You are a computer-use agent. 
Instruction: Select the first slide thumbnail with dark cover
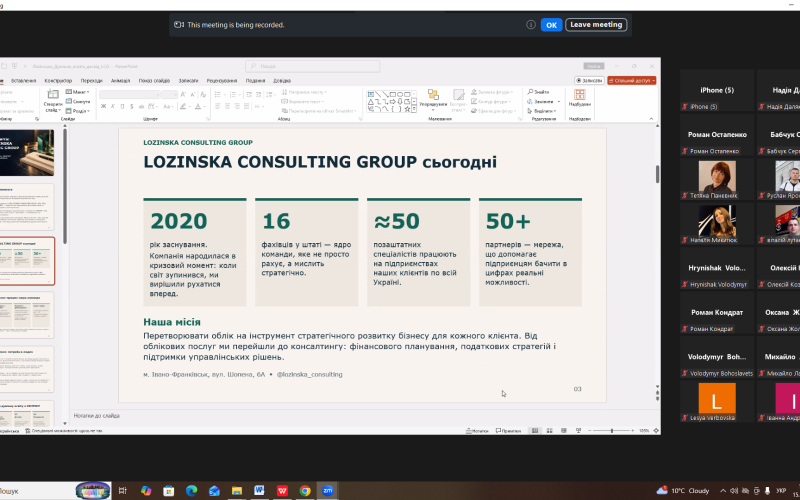click(x=27, y=153)
